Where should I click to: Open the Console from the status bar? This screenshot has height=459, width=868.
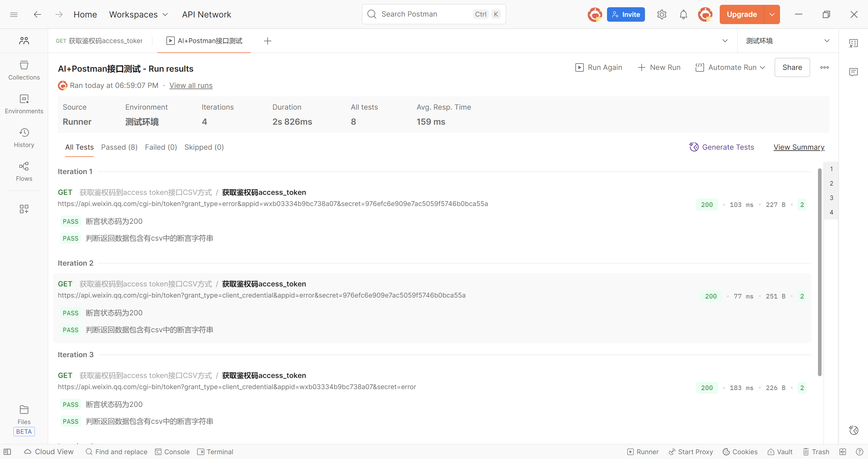point(172,452)
